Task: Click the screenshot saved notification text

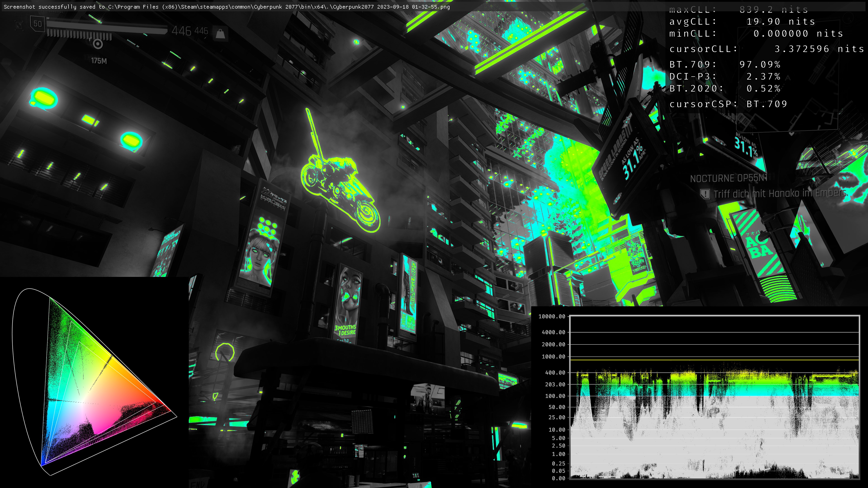Action: [226, 7]
